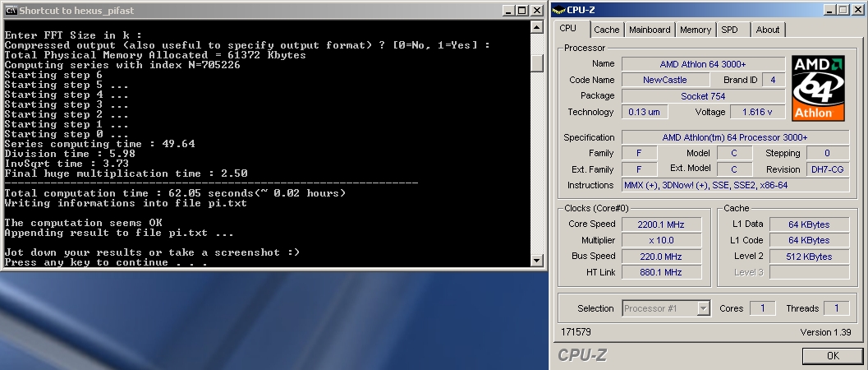The width and height of the screenshot is (868, 370).
Task: Click the Bus Speed value 220.0 MHz
Action: (x=662, y=257)
